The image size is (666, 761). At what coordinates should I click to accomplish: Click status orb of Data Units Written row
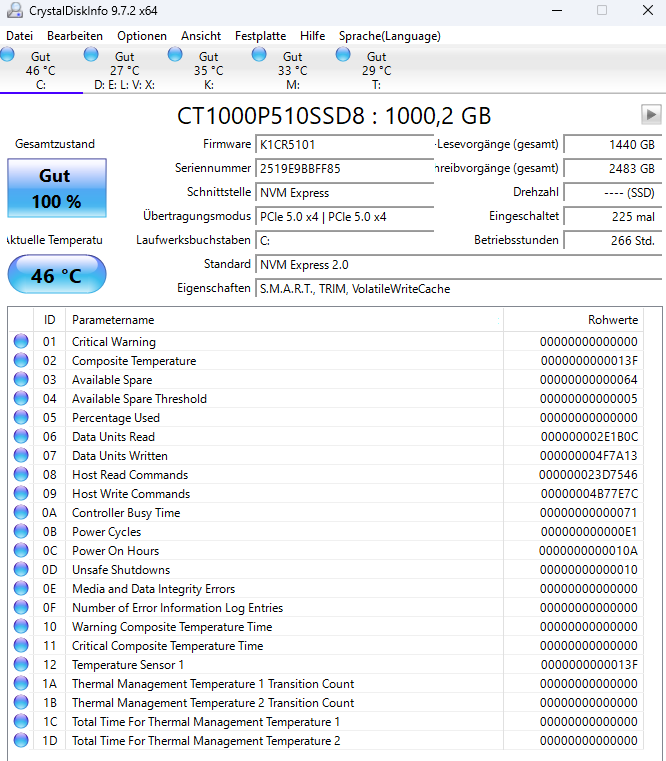[x=21, y=455]
